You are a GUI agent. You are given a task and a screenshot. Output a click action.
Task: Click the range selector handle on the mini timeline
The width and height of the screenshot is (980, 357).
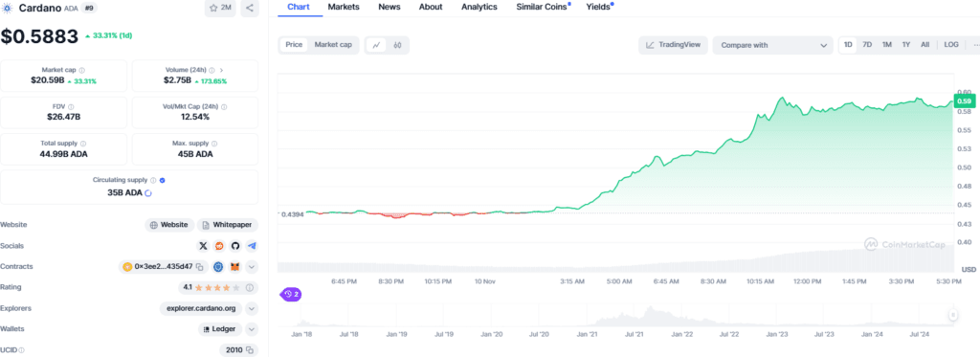click(953, 315)
